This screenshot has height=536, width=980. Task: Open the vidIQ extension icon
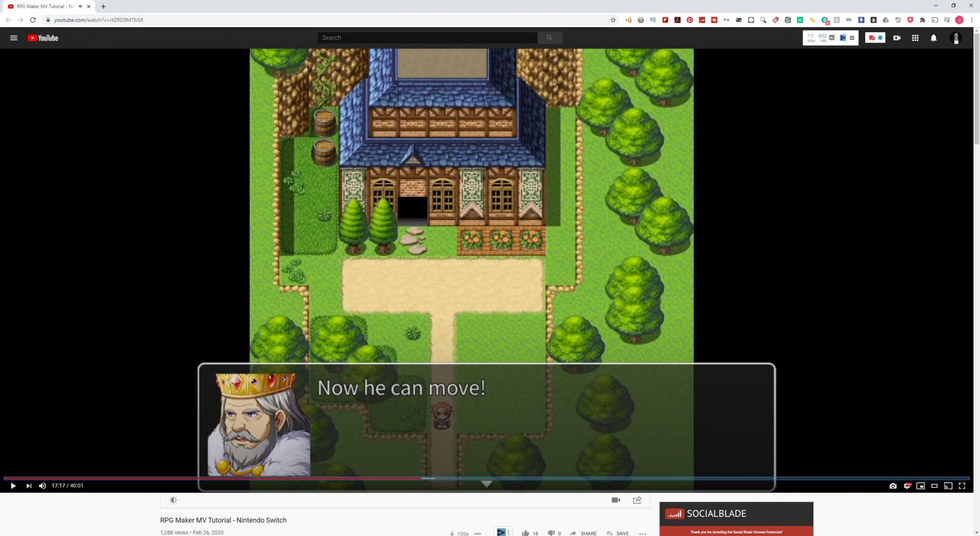[653, 20]
